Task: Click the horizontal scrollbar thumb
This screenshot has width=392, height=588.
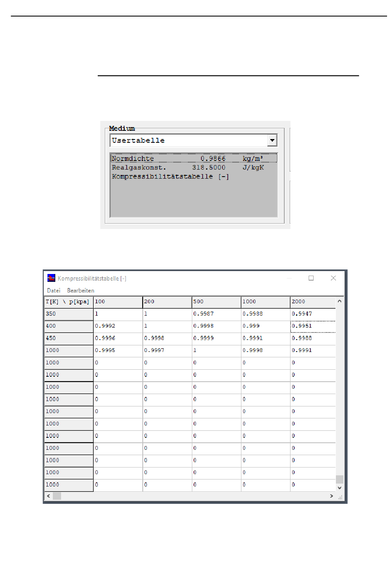Action: 57,496
